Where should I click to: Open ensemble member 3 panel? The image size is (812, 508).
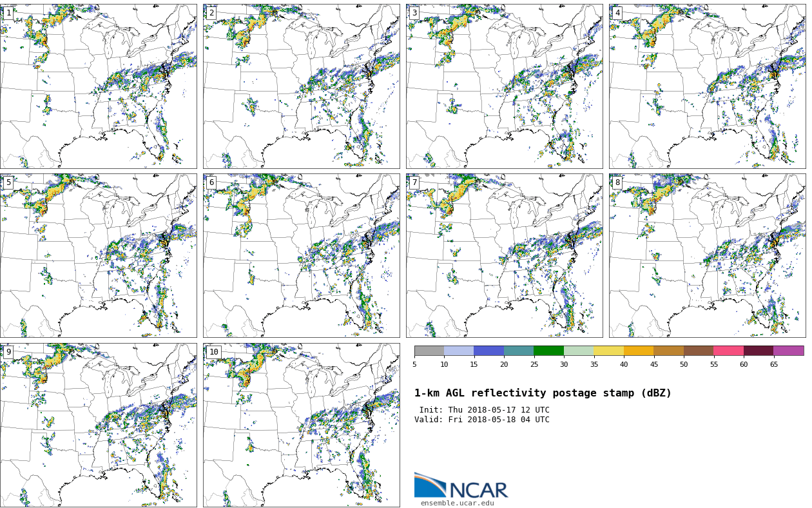(x=504, y=86)
